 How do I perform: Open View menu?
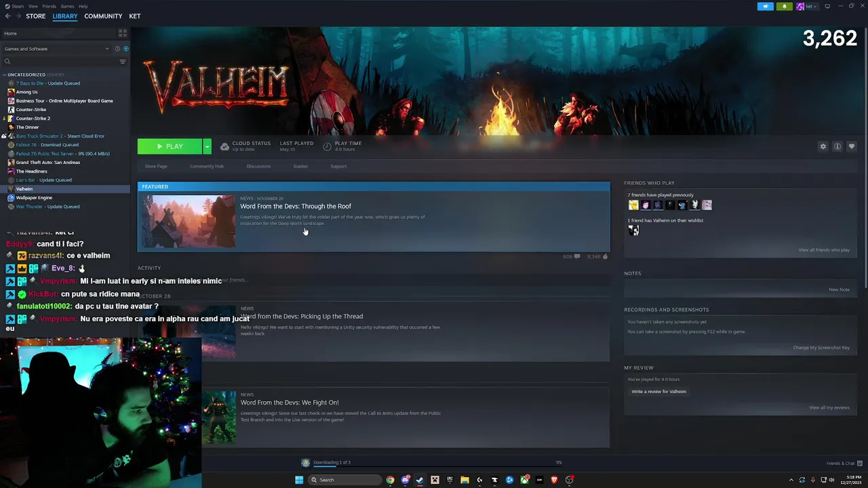pos(33,6)
